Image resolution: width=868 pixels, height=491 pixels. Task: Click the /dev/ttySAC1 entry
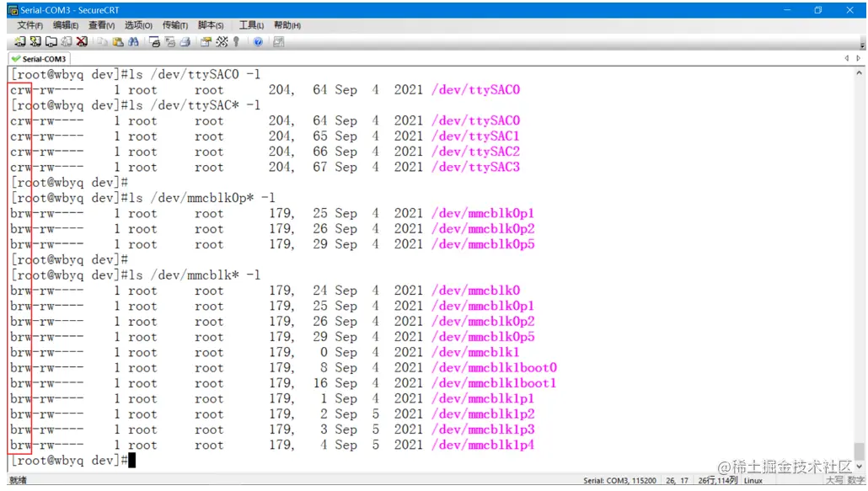click(x=475, y=136)
